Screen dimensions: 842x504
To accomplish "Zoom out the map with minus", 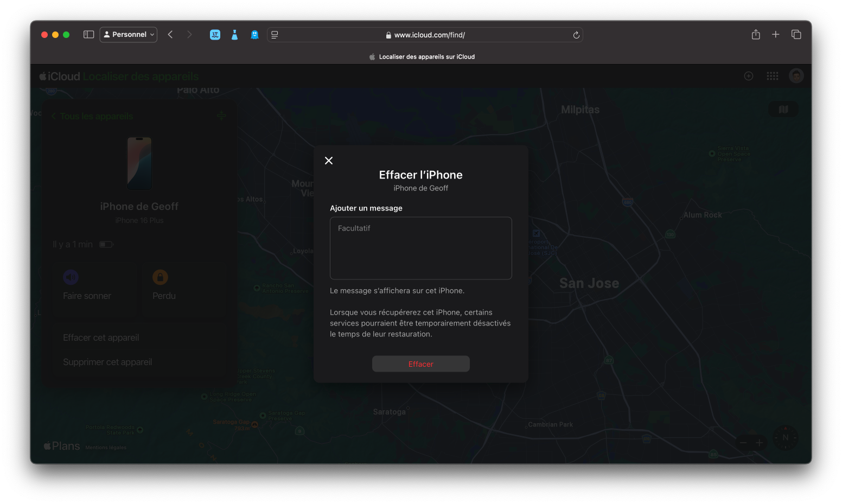I will pyautogui.click(x=743, y=443).
